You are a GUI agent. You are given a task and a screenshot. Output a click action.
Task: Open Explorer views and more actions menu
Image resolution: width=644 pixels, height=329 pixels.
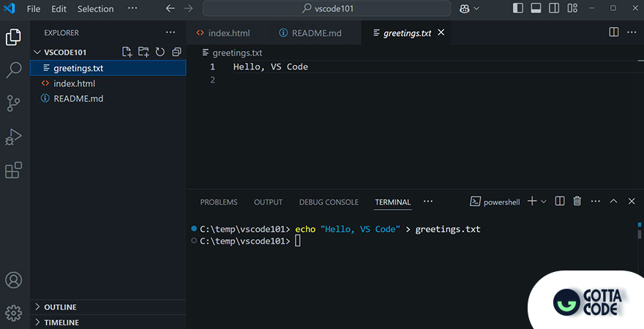(x=171, y=32)
